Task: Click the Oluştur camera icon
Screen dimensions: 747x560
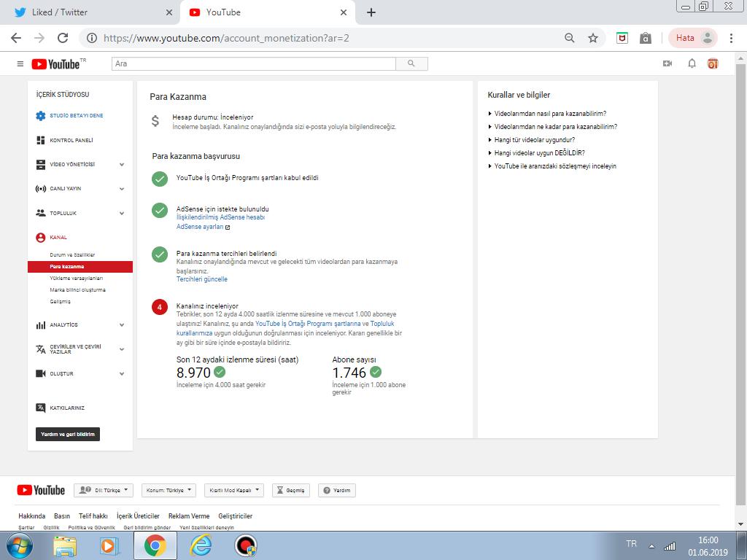Action: pyautogui.click(x=41, y=373)
